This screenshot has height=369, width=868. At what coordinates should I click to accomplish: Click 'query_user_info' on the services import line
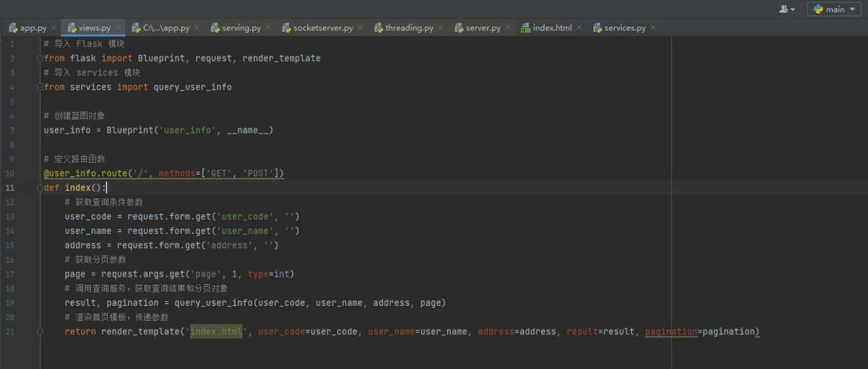[x=193, y=87]
